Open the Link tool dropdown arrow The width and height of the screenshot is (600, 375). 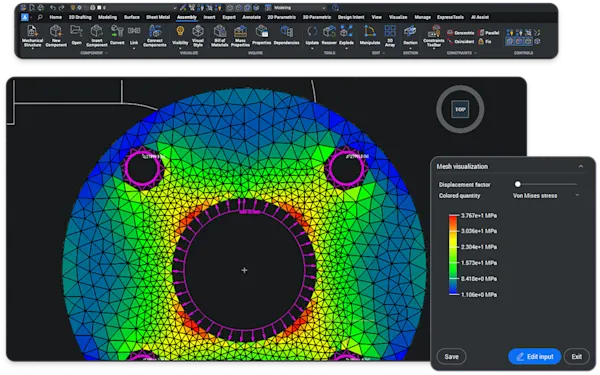pos(134,48)
